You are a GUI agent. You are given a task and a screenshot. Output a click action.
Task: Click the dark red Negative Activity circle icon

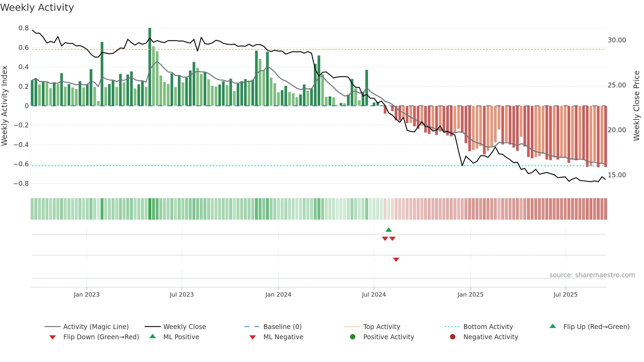click(453, 337)
